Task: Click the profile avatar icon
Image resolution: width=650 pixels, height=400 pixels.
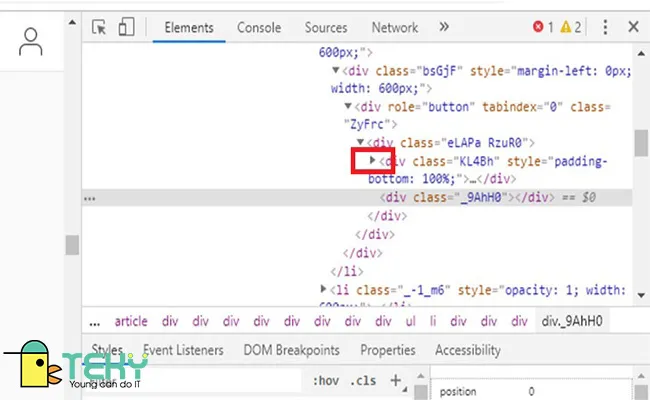Action: pos(33,41)
